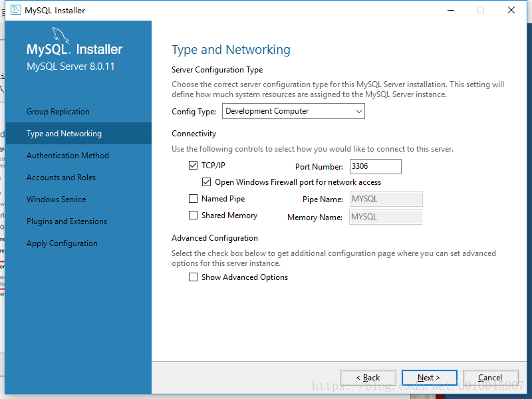Check Show Advanced Options
The width and height of the screenshot is (532, 399).
[193, 277]
